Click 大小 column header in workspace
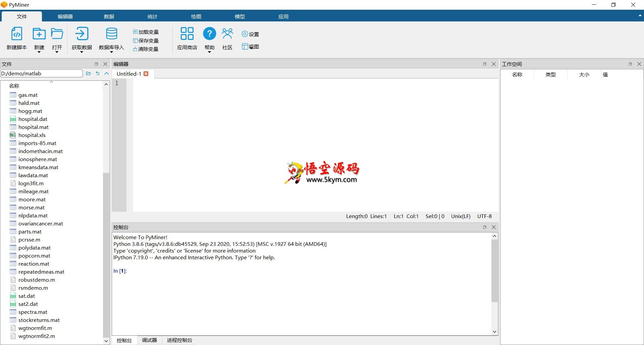Viewport: 644px width, 345px height. click(x=584, y=74)
